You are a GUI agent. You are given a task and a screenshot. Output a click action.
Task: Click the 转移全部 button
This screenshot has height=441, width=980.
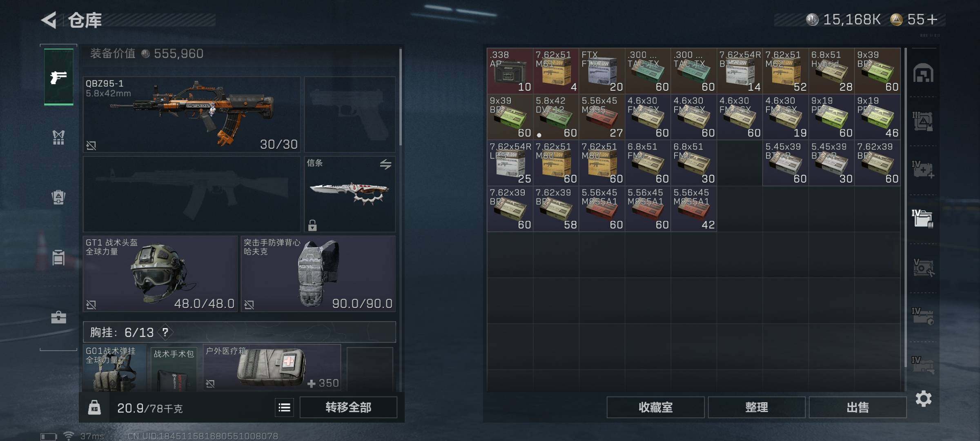click(348, 407)
